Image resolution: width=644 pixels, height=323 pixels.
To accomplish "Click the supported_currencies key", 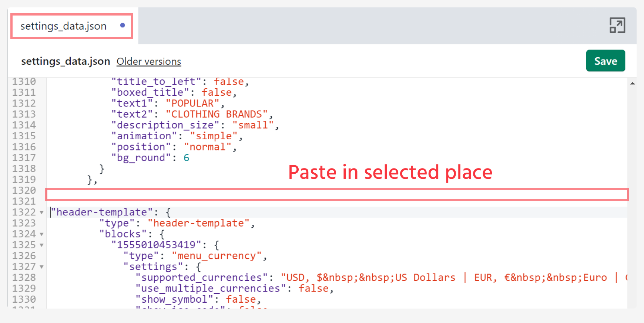I will pyautogui.click(x=202, y=278).
